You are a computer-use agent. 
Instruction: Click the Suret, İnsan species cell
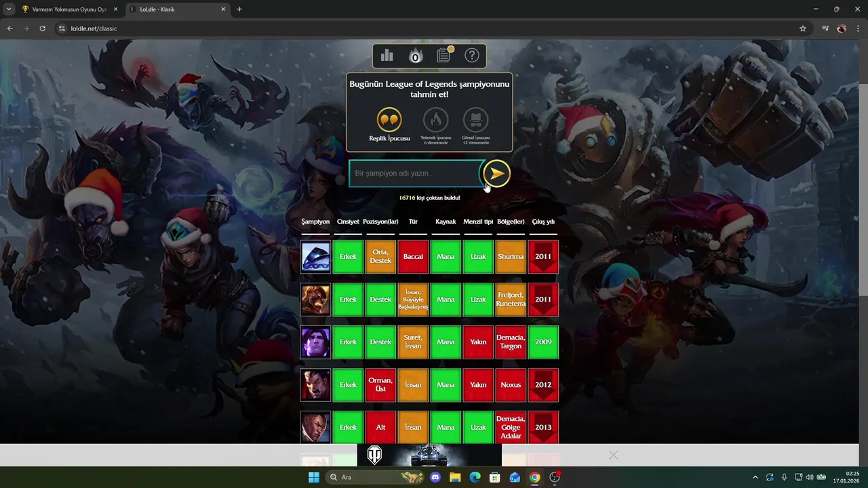[x=413, y=342]
